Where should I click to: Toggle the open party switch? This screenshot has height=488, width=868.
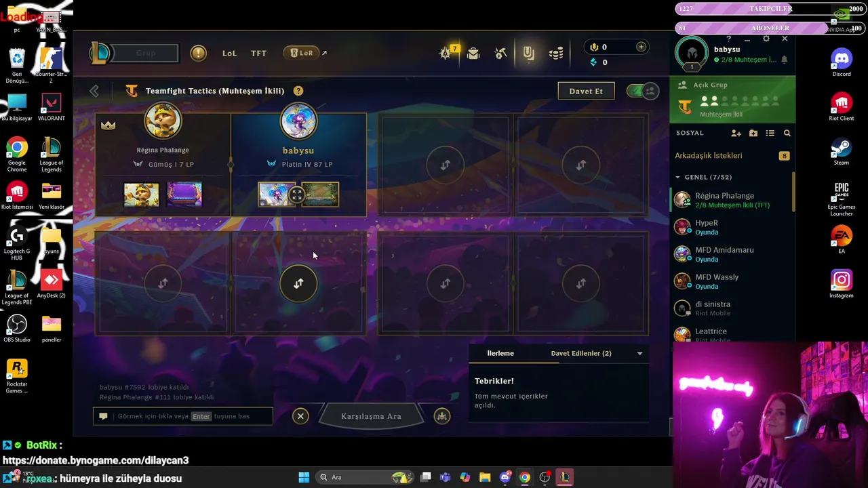[642, 91]
